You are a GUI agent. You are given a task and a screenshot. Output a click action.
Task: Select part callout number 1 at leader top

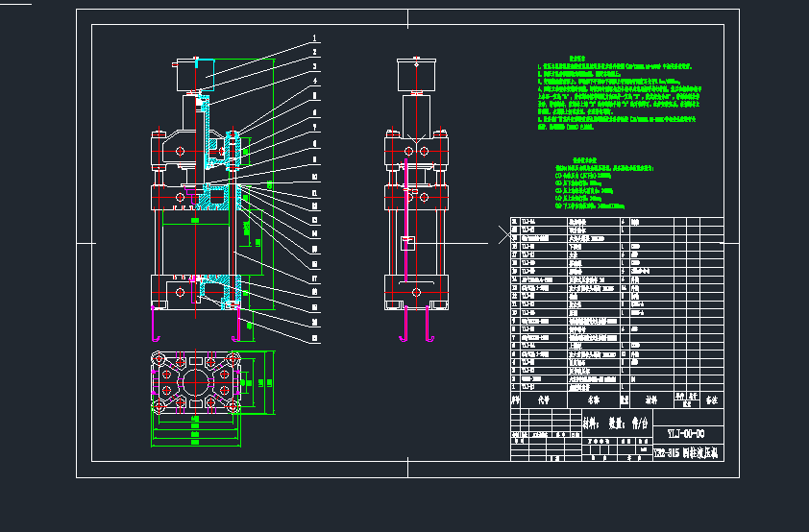[314, 39]
